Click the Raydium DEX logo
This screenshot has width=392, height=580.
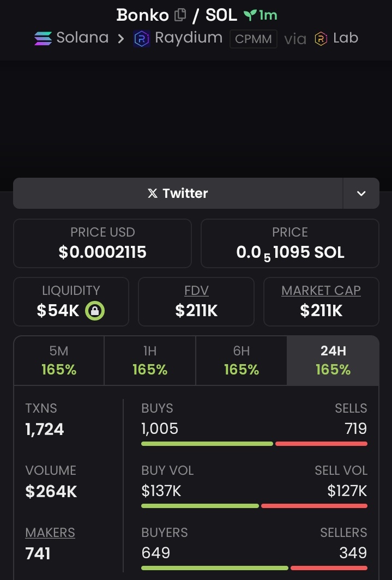pos(142,39)
